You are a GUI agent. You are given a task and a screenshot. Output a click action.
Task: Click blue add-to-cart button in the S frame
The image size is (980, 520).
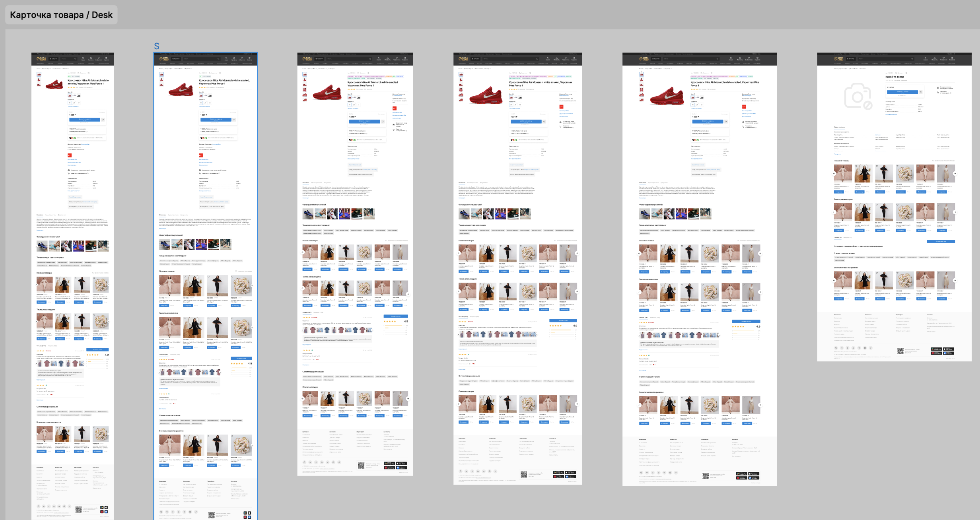tap(216, 119)
